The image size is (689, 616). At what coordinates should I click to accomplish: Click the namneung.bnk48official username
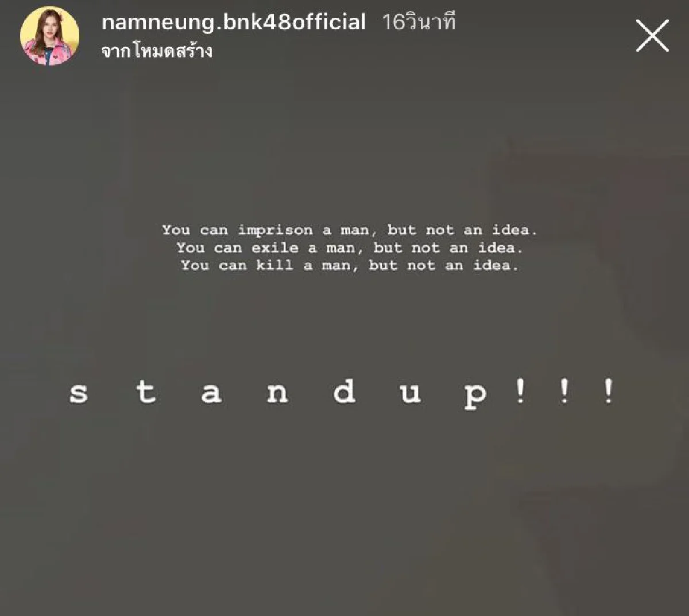click(x=234, y=22)
